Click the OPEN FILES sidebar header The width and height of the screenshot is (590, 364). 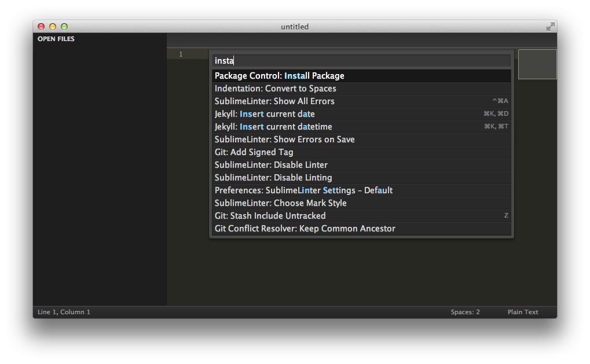click(x=56, y=39)
